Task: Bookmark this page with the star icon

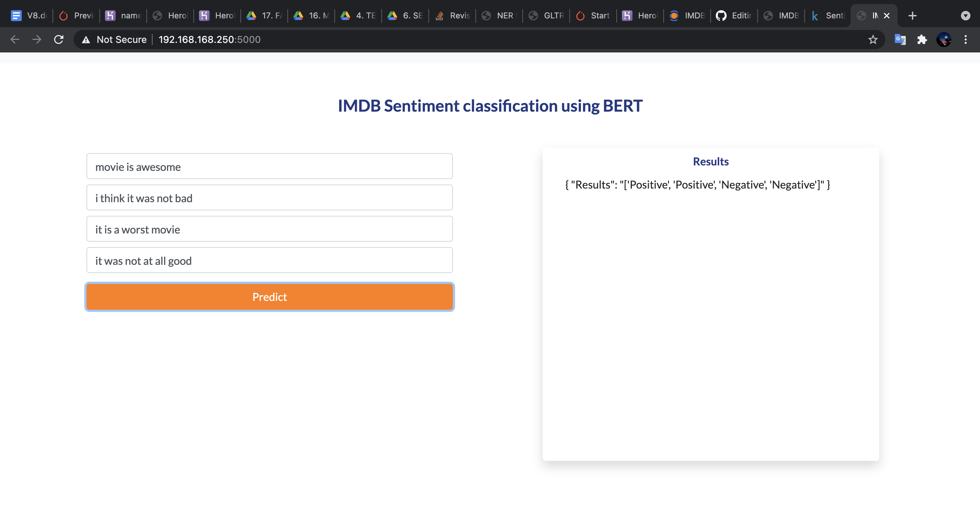Action: pos(873,39)
